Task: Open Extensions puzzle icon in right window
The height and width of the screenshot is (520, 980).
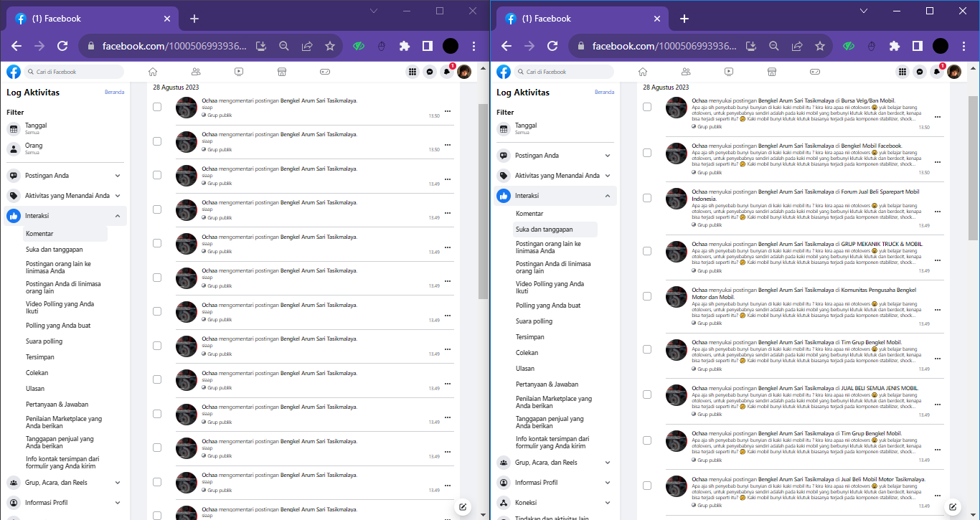Action: 895,46
